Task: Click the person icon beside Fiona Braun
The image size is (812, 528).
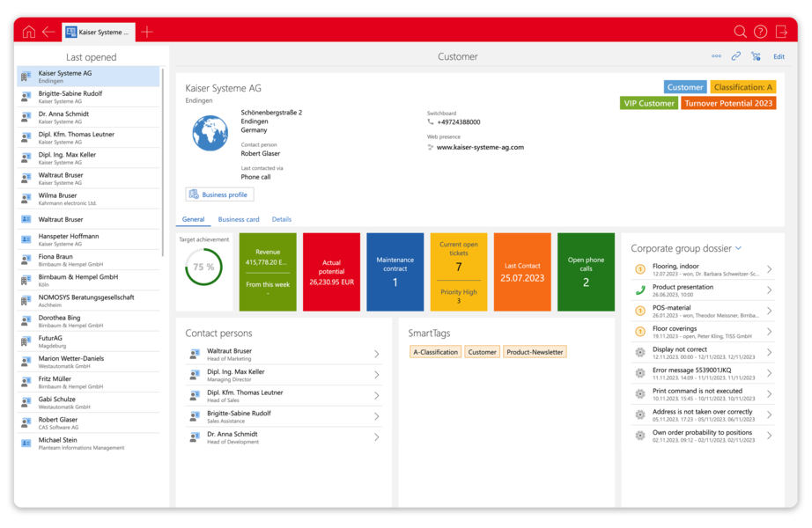Action: (x=26, y=260)
